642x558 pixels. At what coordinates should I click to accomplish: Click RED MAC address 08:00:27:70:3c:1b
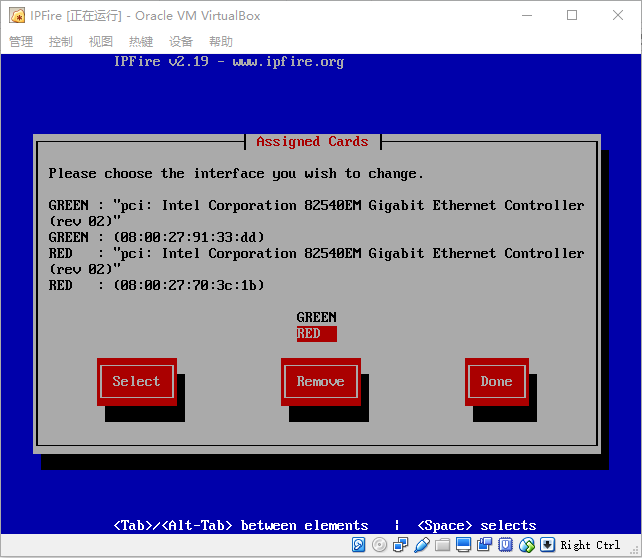[x=189, y=285]
